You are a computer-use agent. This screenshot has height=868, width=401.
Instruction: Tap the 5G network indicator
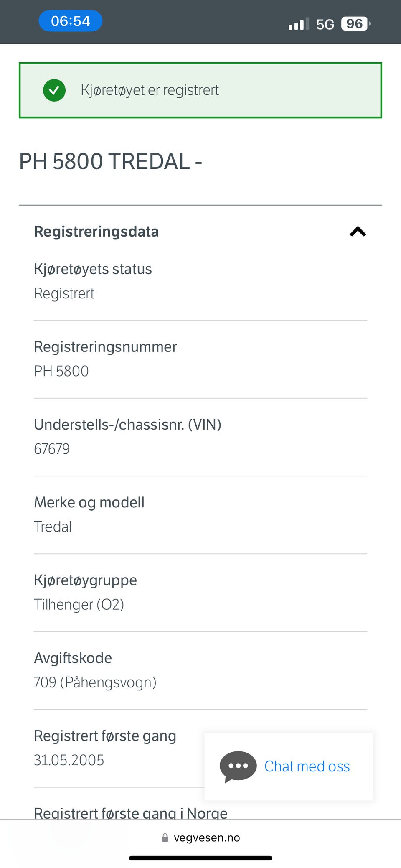tap(325, 25)
